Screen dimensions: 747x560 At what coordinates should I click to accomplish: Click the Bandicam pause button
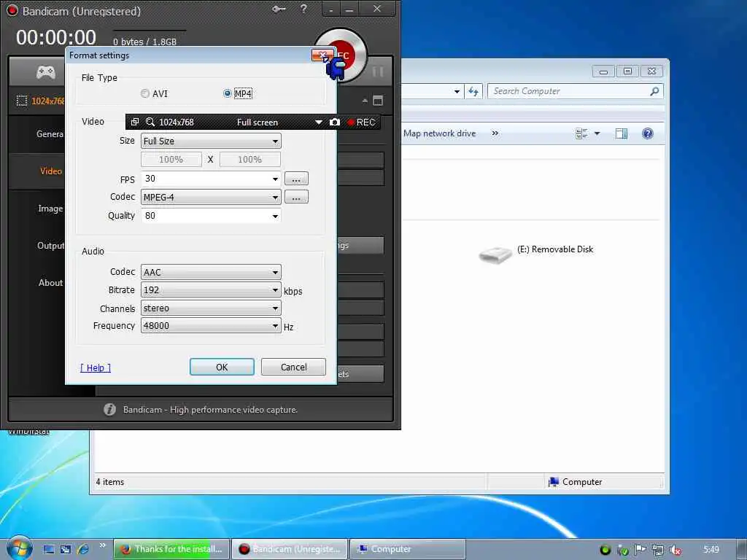[378, 72]
